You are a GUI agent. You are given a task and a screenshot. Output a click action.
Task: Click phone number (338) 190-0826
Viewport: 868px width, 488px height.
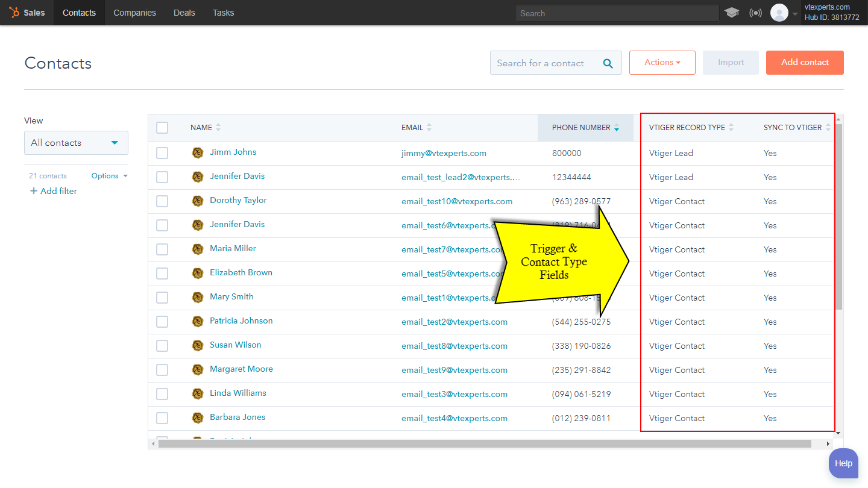click(581, 346)
